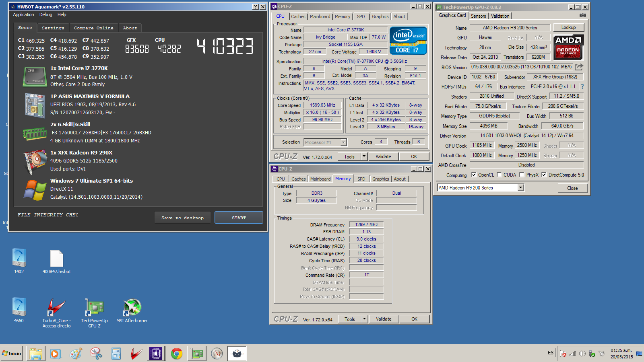Switch to Caches tab in upper CPU-Z
This screenshot has height=362, width=644.
pos(298,16)
